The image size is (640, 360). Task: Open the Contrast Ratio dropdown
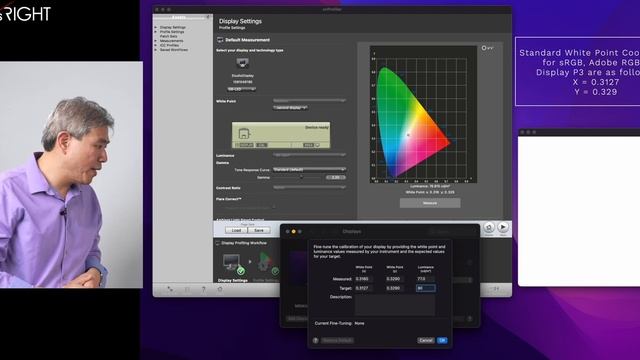click(x=309, y=187)
